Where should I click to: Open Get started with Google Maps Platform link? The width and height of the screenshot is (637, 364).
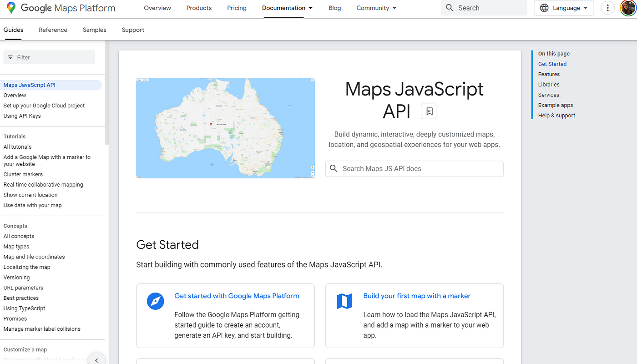pyautogui.click(x=237, y=296)
